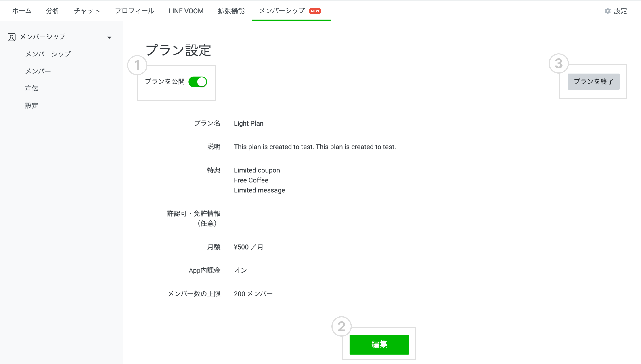The height and width of the screenshot is (364, 641).
Task: Switch to the 分析 tab
Action: coord(52,11)
